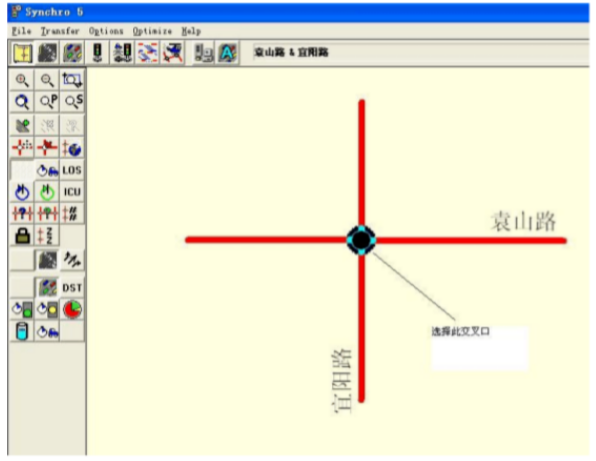Click the link icon with ZZ letters
Screen dimensions: 596x461
(x=47, y=236)
